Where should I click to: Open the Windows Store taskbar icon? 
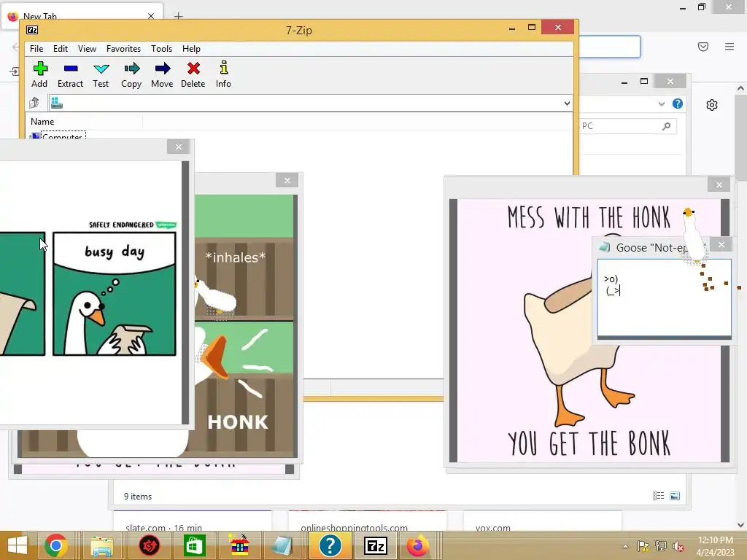click(x=194, y=545)
